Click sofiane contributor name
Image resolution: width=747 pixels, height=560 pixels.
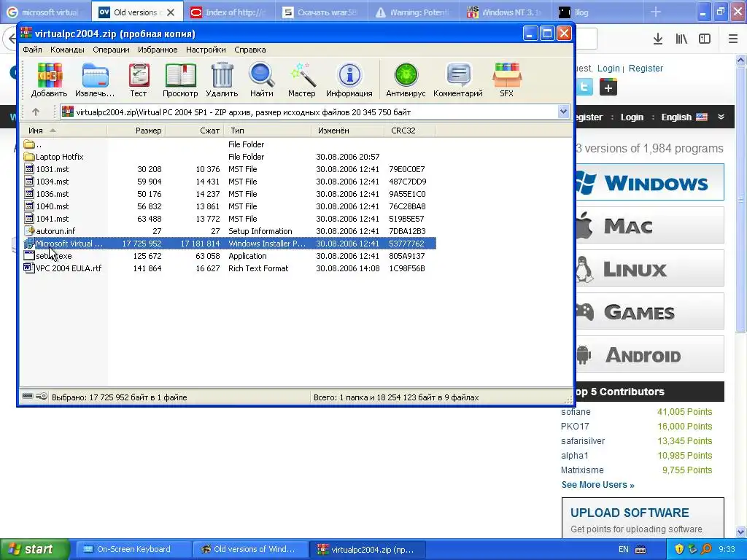(x=576, y=412)
